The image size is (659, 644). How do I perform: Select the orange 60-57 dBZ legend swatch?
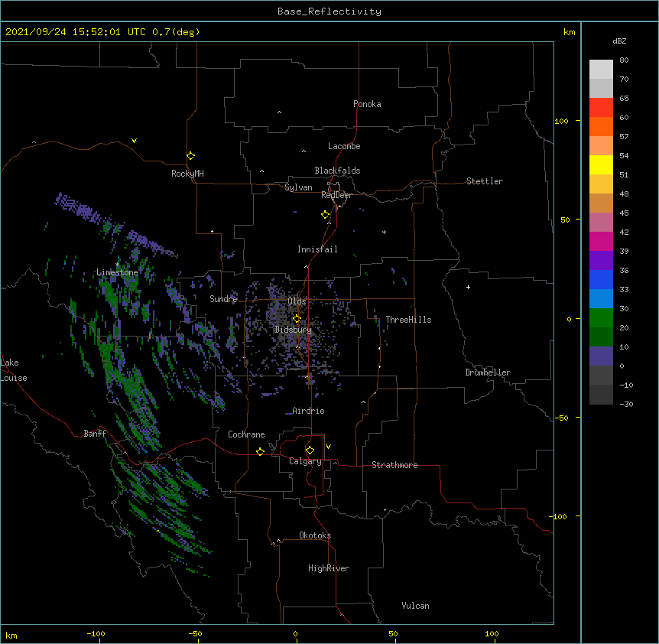[601, 127]
